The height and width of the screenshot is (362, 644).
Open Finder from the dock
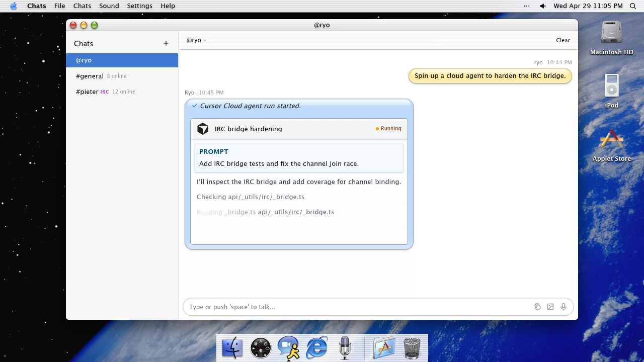(232, 348)
